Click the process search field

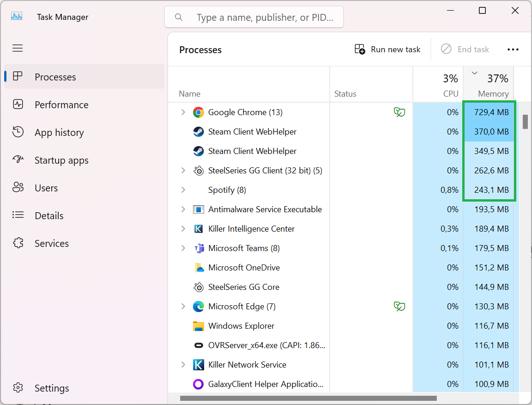click(254, 17)
